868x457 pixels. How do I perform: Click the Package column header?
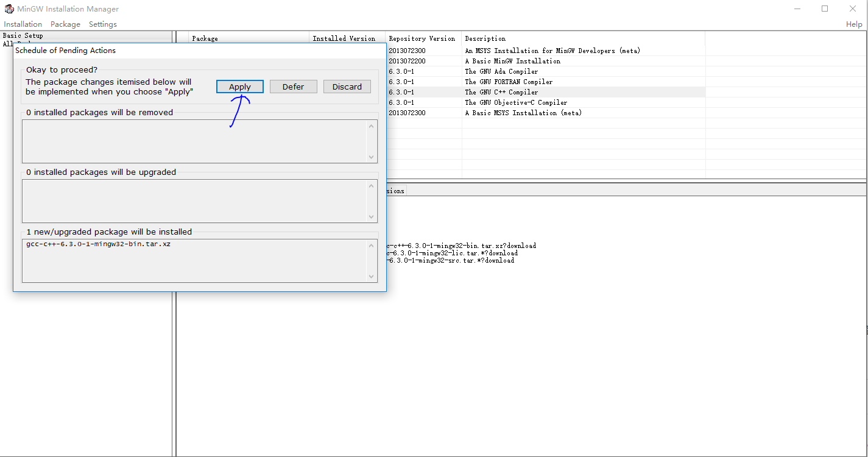[249, 38]
